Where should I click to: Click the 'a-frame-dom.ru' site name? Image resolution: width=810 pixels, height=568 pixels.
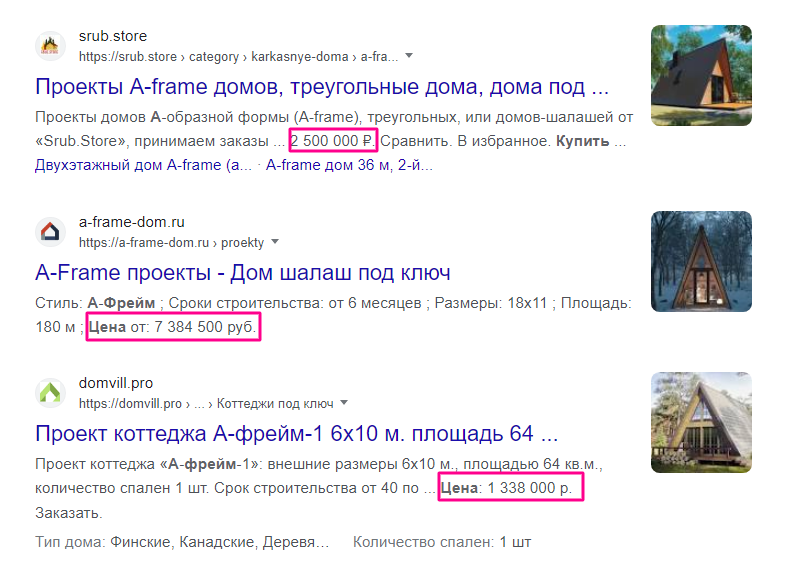pos(131,222)
